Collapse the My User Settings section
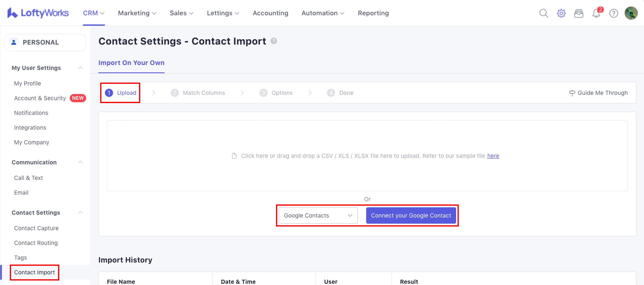The width and height of the screenshot is (644, 285). pos(80,68)
